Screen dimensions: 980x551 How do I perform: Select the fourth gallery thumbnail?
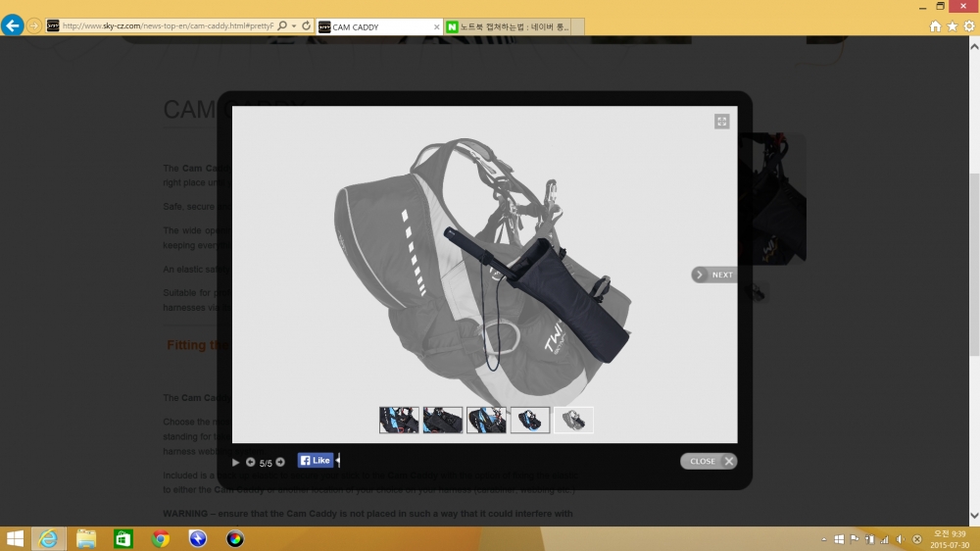530,420
